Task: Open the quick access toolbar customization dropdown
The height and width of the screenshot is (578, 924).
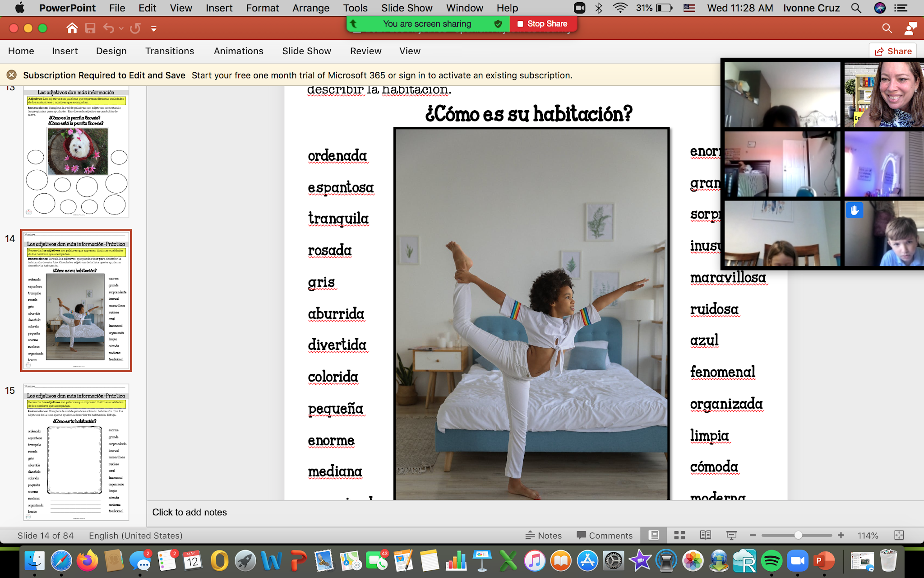Action: click(x=153, y=28)
